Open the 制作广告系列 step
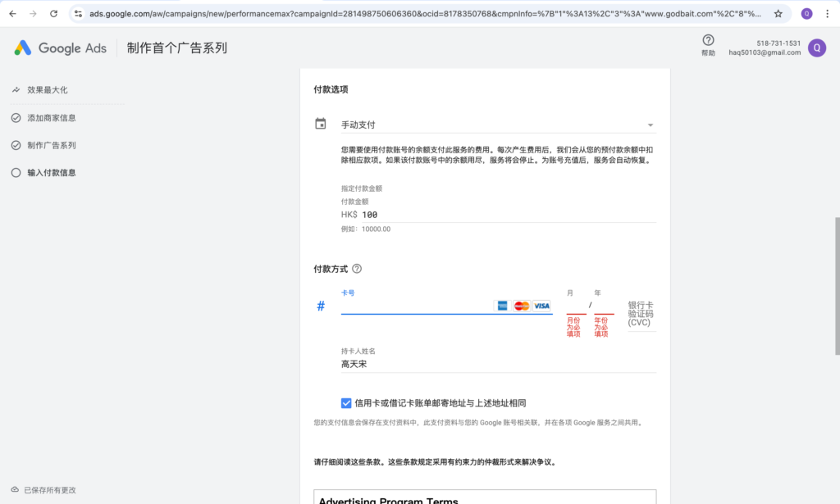Viewport: 840px width, 504px height. (x=51, y=146)
